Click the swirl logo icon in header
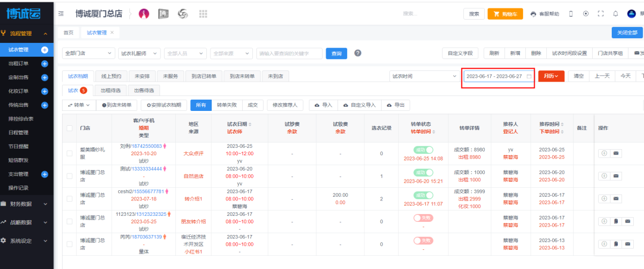This screenshot has width=644, height=269. coord(183,14)
